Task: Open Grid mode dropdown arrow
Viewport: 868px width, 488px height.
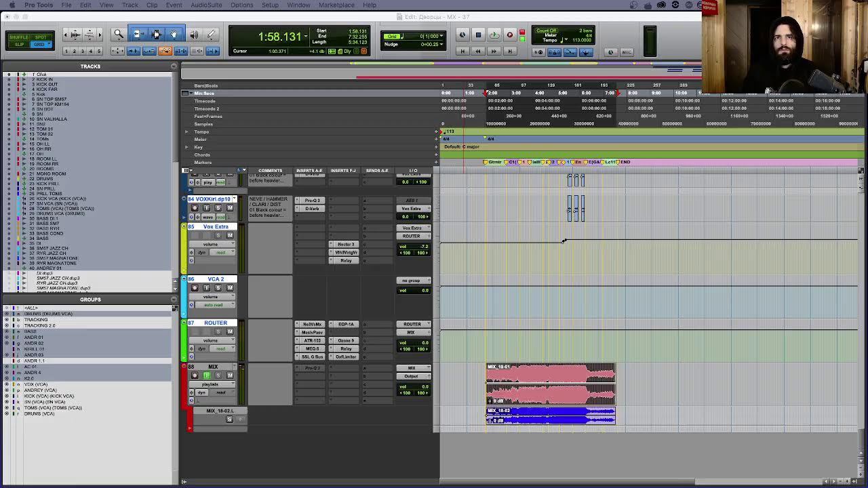Action: point(49,44)
